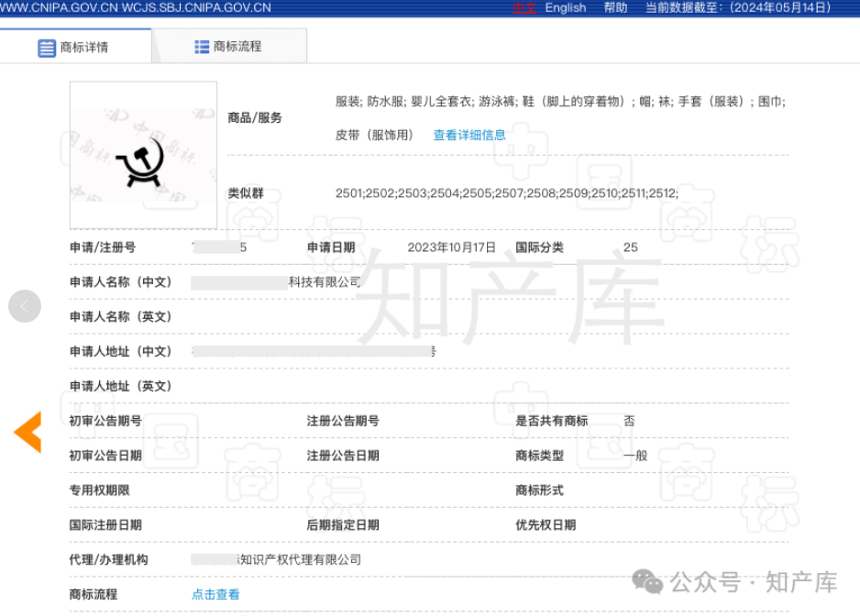This screenshot has height=616, width=860.
Task: Click the 申请人名称（中文） label
Action: tap(121, 282)
